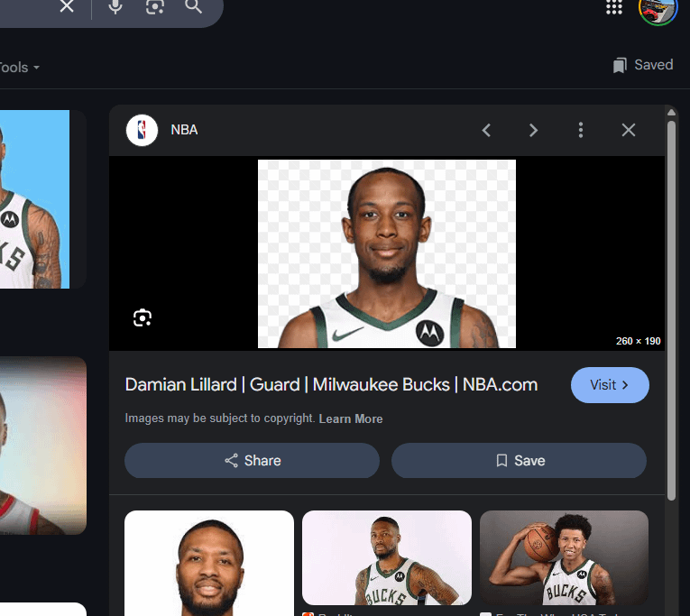Click the magnifying glass search icon

(x=193, y=6)
